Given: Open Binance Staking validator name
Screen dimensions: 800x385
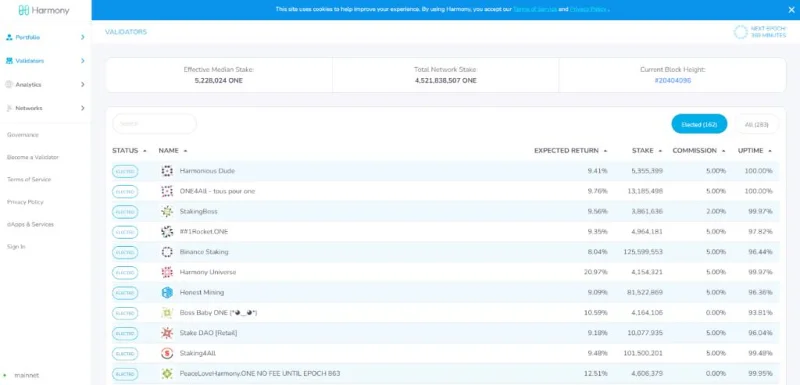Looking at the screenshot, I should 204,252.
